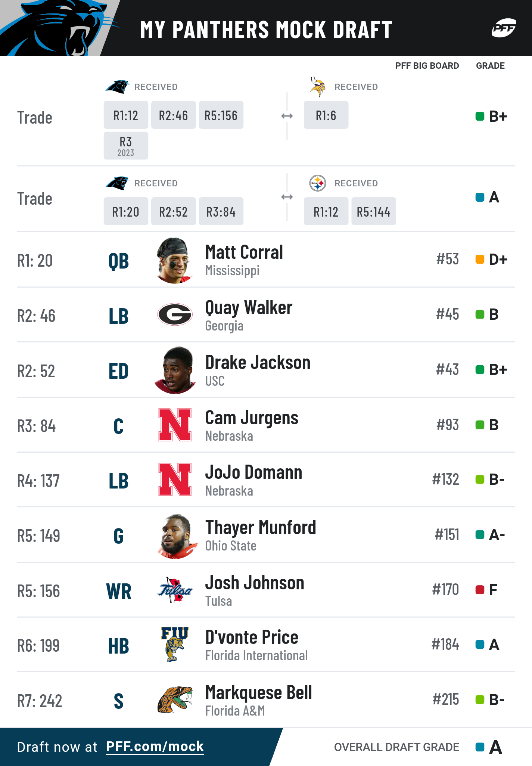Click the Steelers logo in second trade
This screenshot has height=766, width=532.
pos(318,183)
